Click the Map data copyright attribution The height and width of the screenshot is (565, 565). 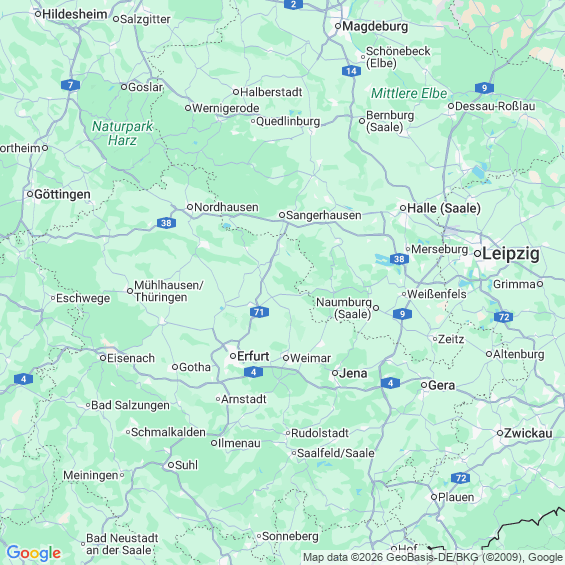(433, 557)
